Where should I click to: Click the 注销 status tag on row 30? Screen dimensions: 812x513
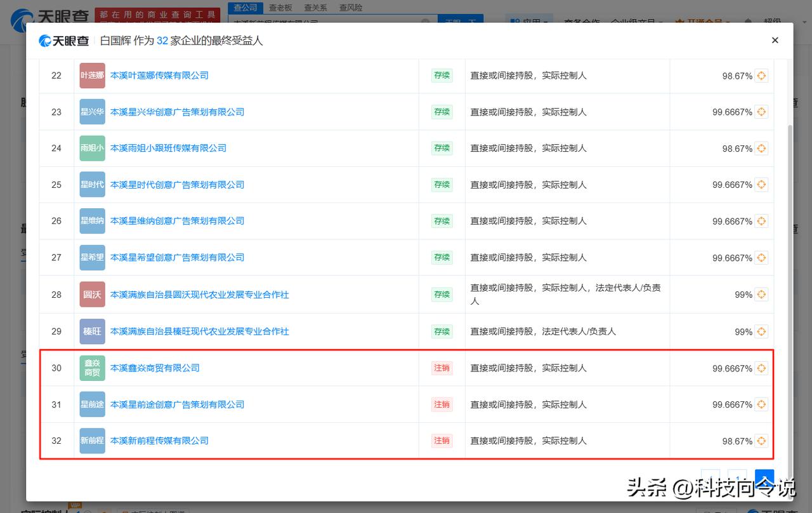442,368
